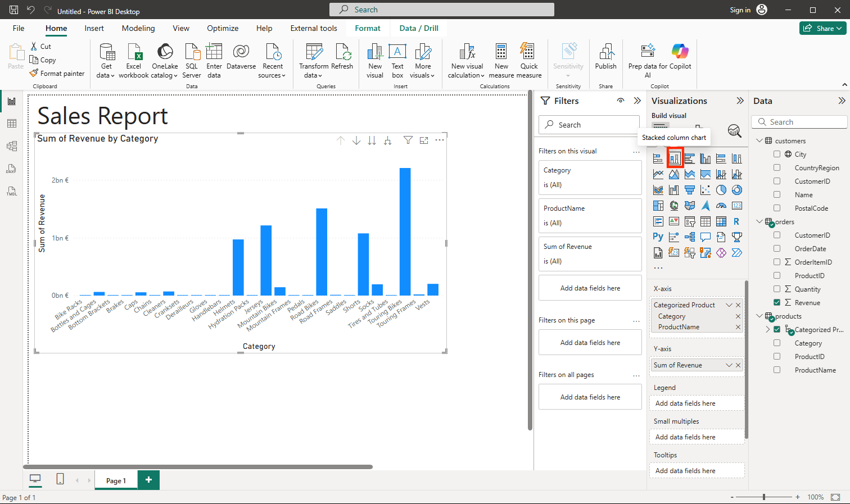850x504 pixels.
Task: Open DAX query view in sidebar
Action: pos(12,169)
